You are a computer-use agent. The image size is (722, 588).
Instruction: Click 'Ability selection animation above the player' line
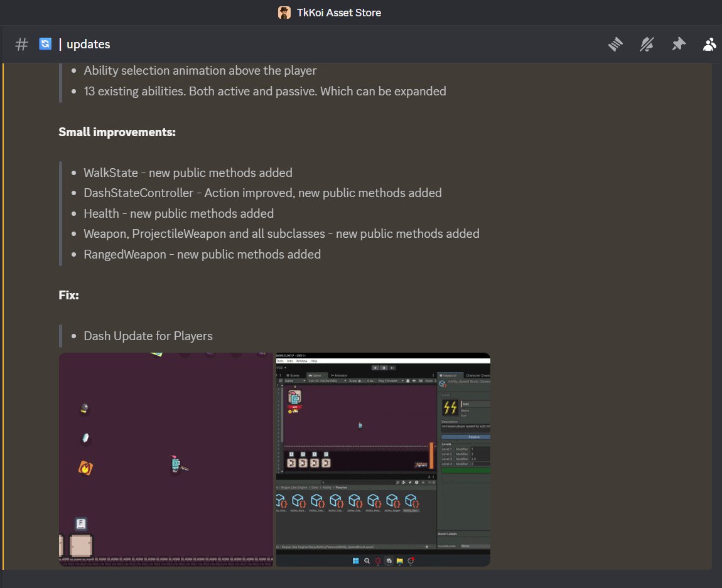point(200,70)
